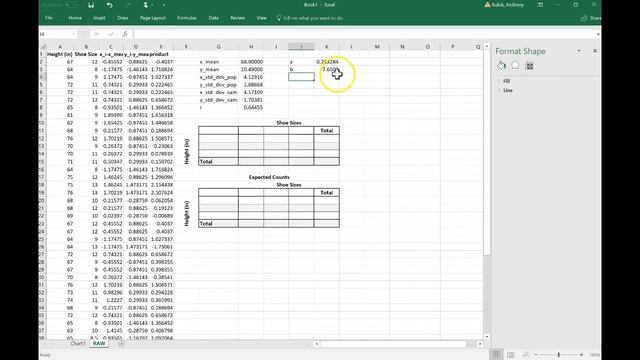
Task: Switch to the Chart1 sheet tab
Action: point(78,344)
